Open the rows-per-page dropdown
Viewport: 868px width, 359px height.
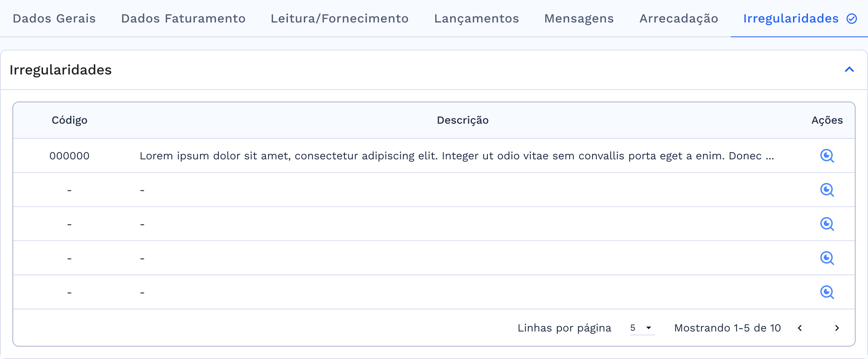(x=642, y=328)
